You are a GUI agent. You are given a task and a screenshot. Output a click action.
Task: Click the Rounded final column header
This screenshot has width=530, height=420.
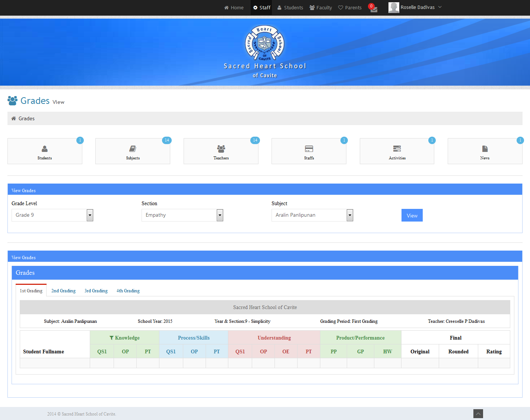458,351
